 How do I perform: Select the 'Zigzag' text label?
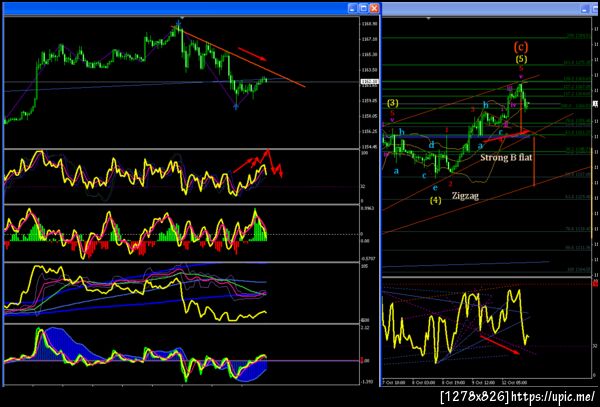point(465,195)
